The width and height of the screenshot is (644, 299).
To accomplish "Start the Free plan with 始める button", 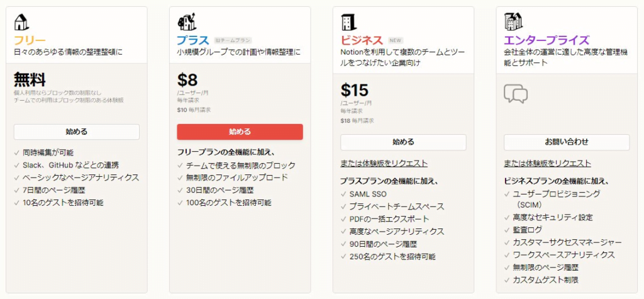I will pyautogui.click(x=77, y=132).
